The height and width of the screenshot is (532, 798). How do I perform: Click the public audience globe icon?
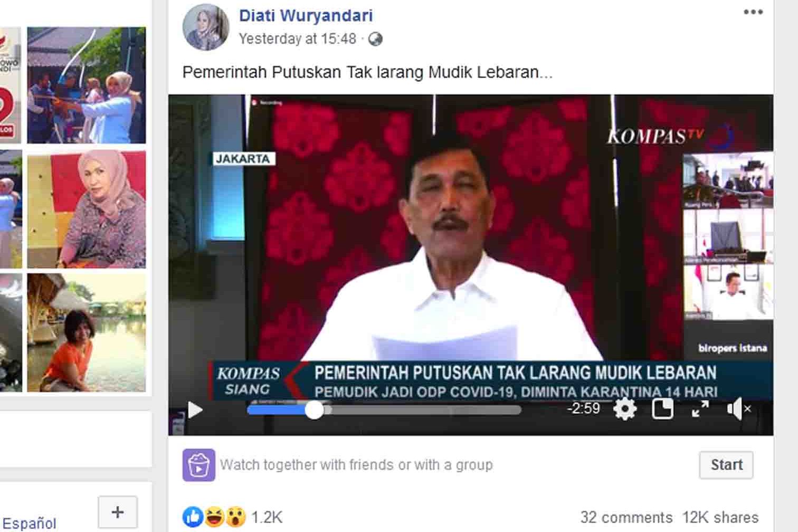pos(376,38)
